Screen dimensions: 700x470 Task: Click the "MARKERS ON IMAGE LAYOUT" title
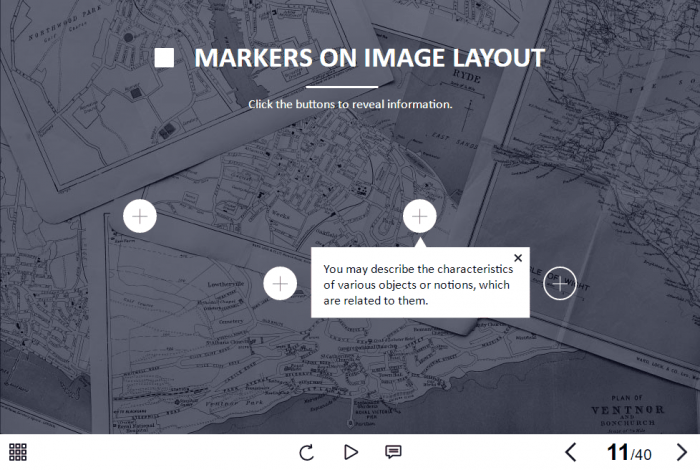coord(369,58)
